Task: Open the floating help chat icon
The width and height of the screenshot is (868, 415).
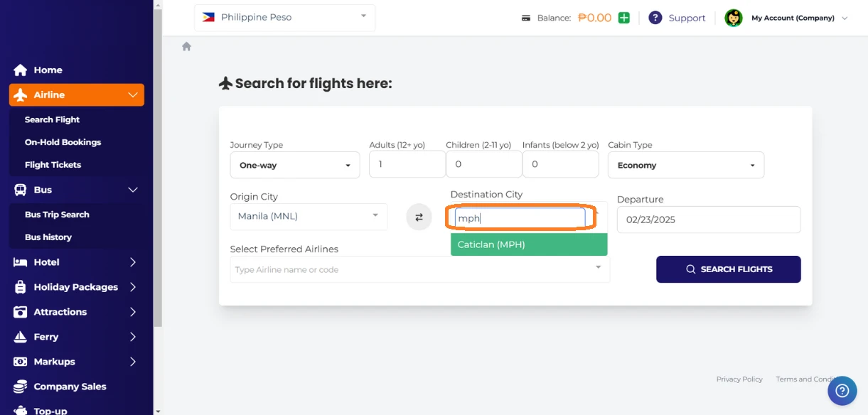Action: point(842,390)
